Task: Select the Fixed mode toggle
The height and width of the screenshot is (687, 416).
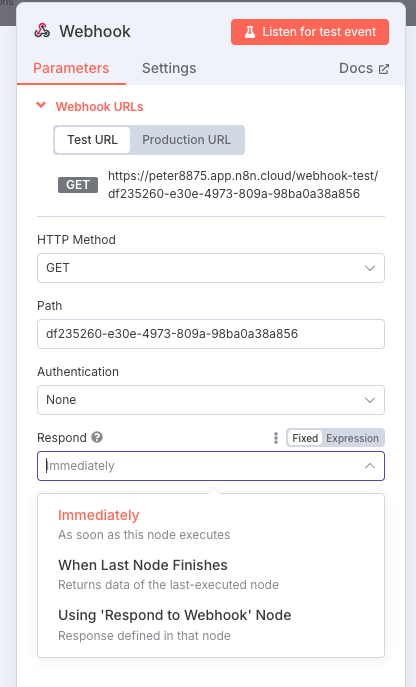Action: click(305, 438)
